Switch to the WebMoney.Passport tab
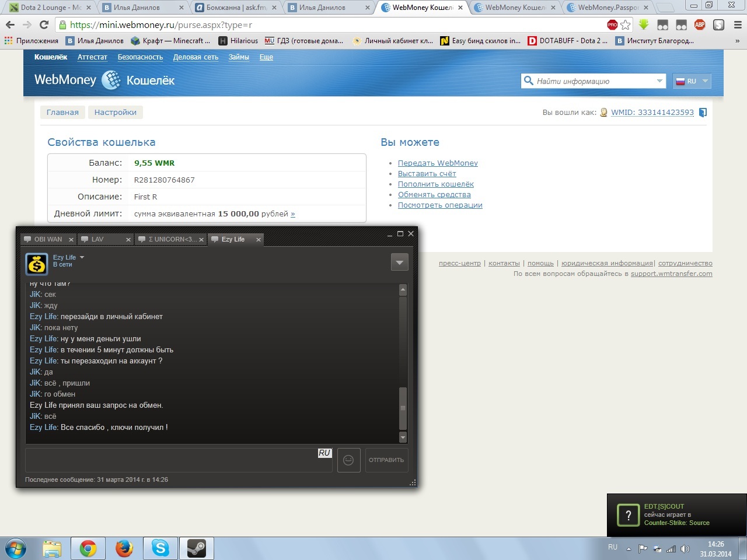Image resolution: width=747 pixels, height=560 pixels. click(608, 8)
